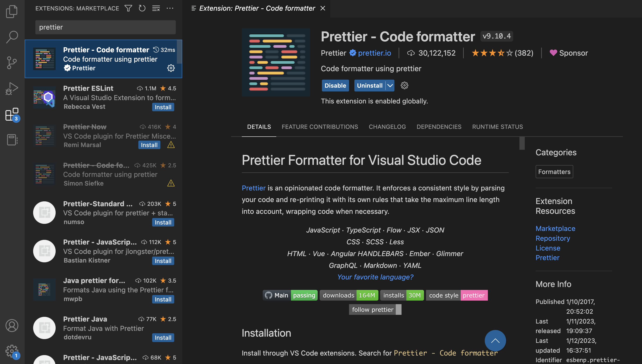642x364 pixels.
Task: Click the code style prettier badge
Action: coord(456,295)
